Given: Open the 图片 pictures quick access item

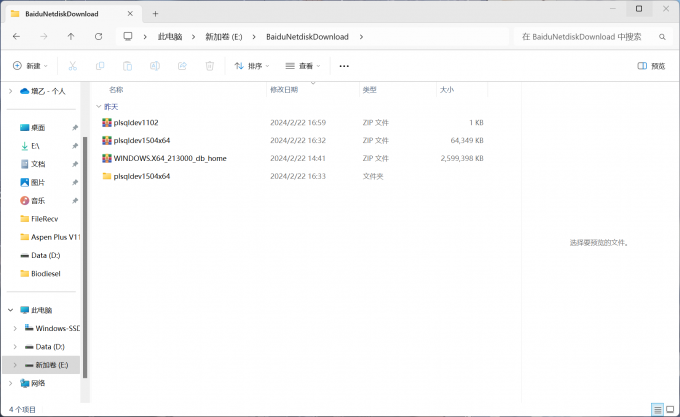Looking at the screenshot, I should [x=37, y=182].
